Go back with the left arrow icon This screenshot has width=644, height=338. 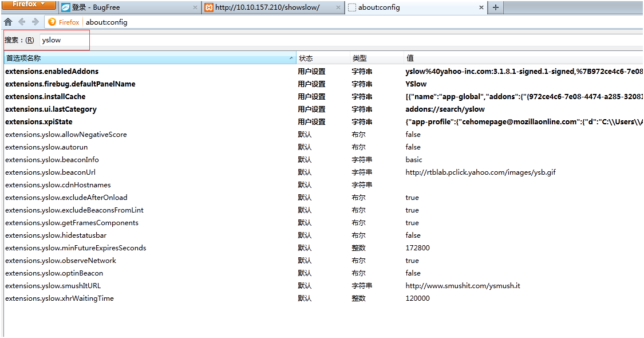point(22,22)
